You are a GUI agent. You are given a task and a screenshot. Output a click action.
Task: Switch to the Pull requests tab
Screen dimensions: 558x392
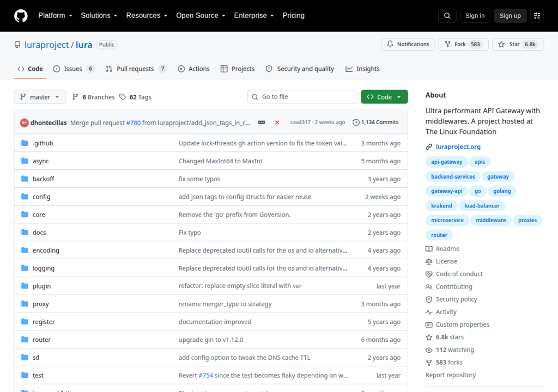[x=136, y=69]
